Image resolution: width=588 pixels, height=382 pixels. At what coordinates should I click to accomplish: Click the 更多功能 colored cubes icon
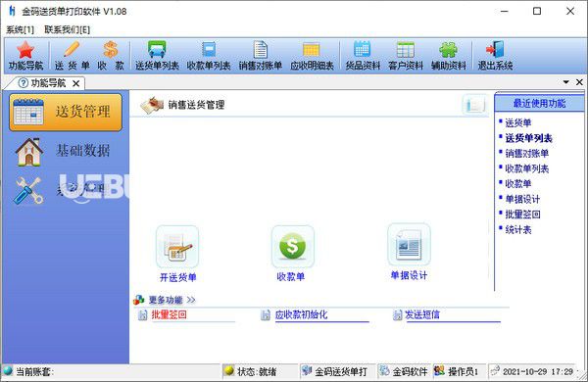pos(139,300)
